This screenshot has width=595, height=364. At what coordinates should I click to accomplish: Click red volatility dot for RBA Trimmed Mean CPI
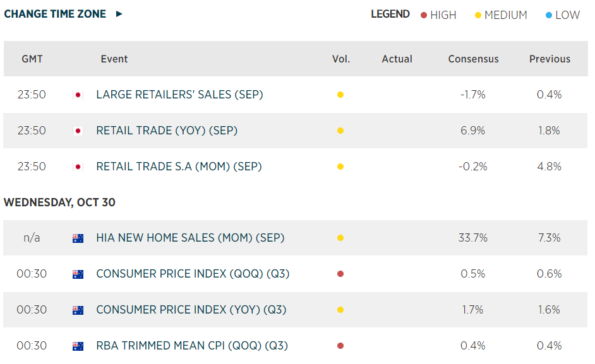tap(340, 346)
